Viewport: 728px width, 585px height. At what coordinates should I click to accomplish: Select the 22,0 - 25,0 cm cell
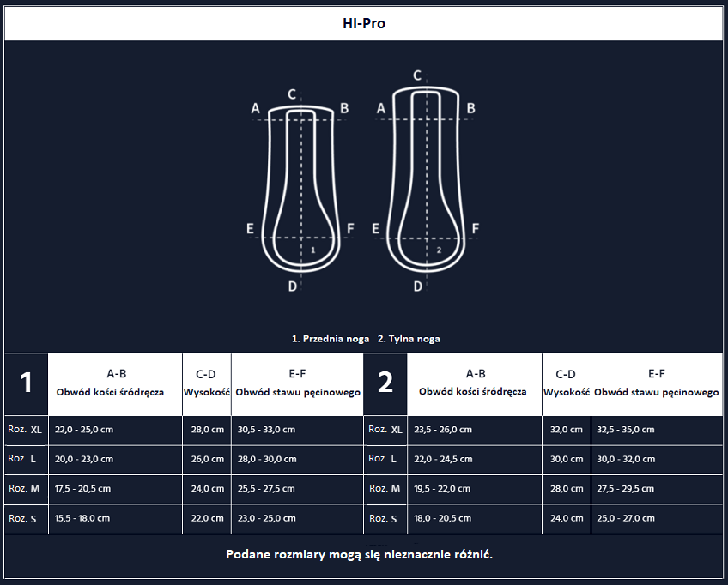(x=84, y=430)
